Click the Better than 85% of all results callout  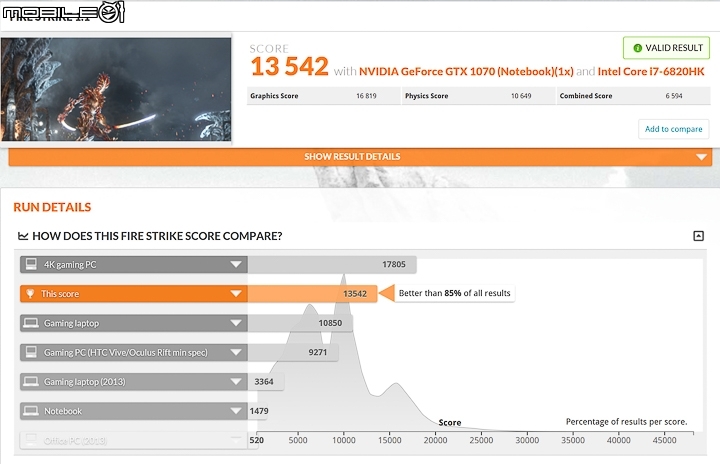click(455, 293)
